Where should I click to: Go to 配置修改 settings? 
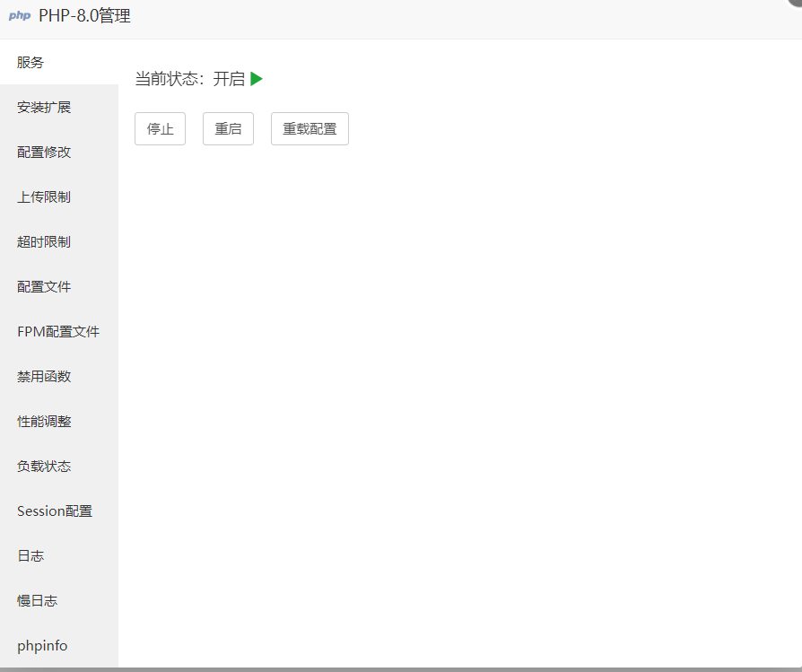[x=59, y=153]
